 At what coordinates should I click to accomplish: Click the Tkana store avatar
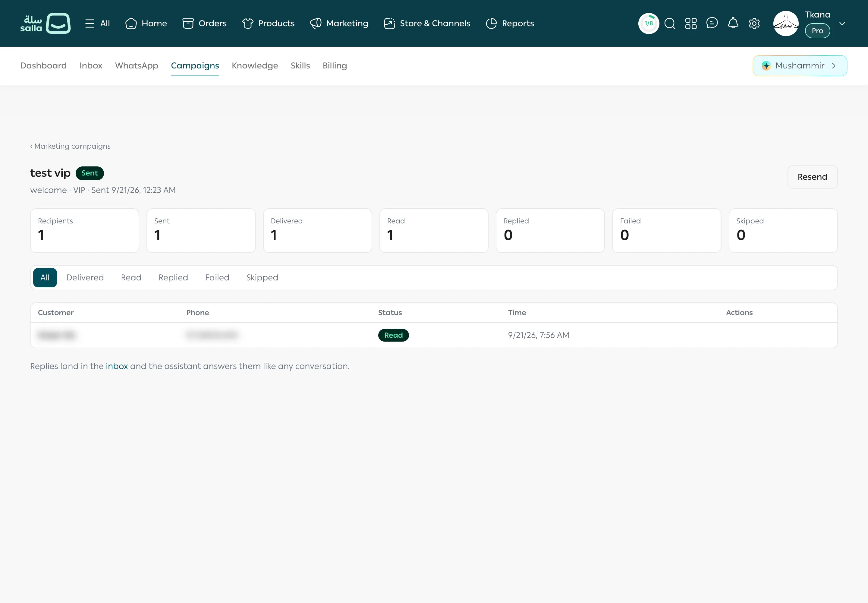coord(786,24)
